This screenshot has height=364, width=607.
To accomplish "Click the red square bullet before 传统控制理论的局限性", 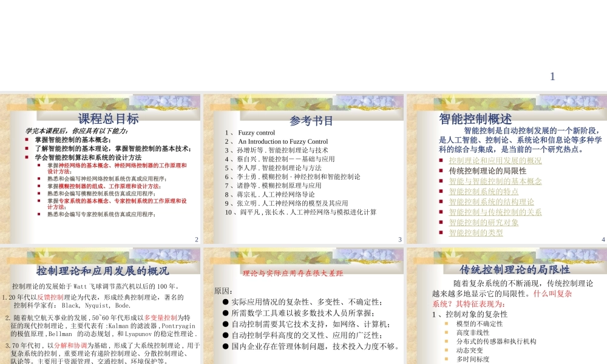I will tap(441, 171).
